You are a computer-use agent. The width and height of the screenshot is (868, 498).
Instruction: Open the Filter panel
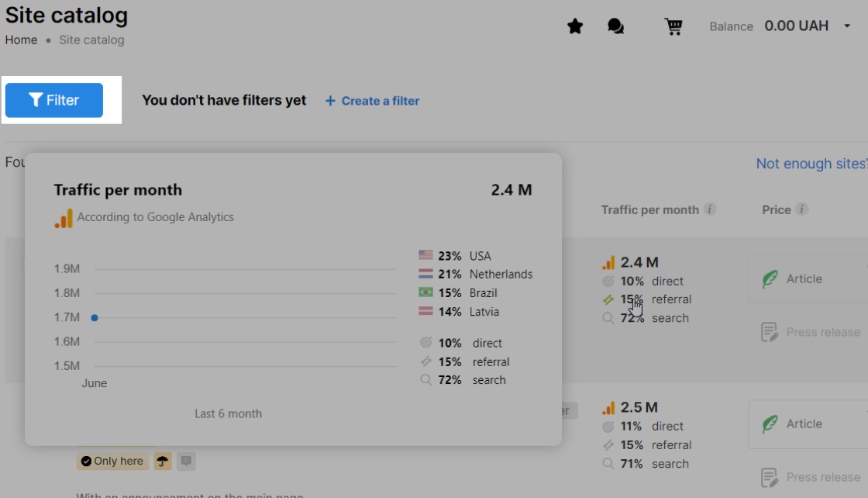pyautogui.click(x=54, y=100)
